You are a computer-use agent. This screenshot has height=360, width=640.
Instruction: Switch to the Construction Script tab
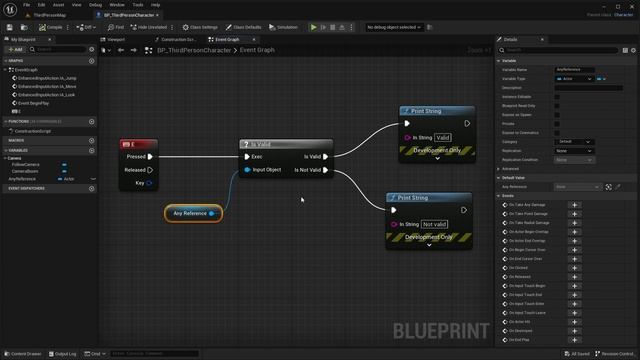(x=176, y=40)
